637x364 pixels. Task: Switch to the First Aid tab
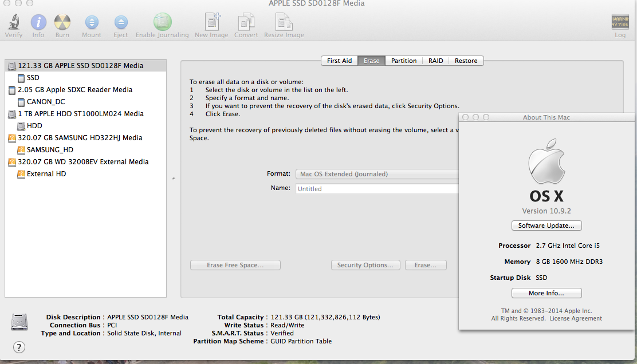[x=339, y=61]
